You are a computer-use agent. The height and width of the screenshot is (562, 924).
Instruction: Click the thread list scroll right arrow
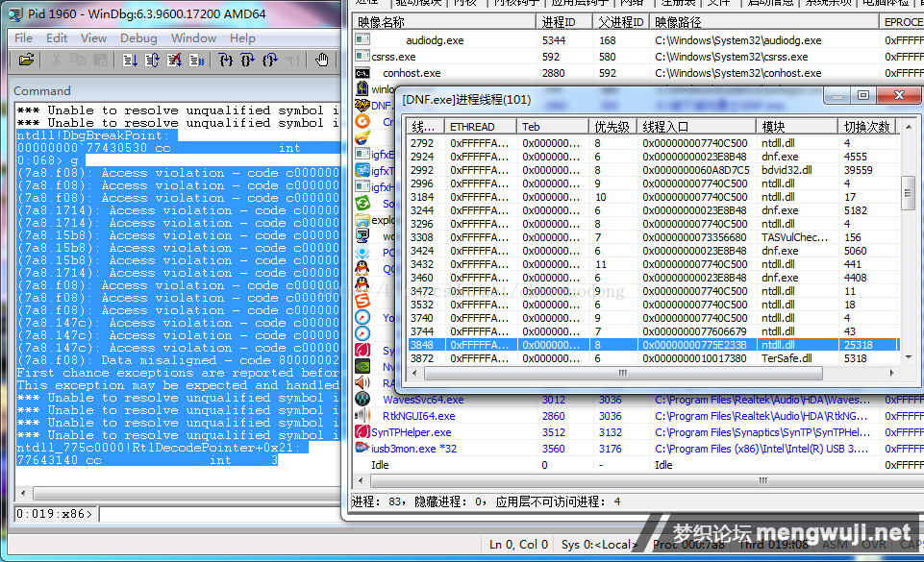[x=891, y=373]
